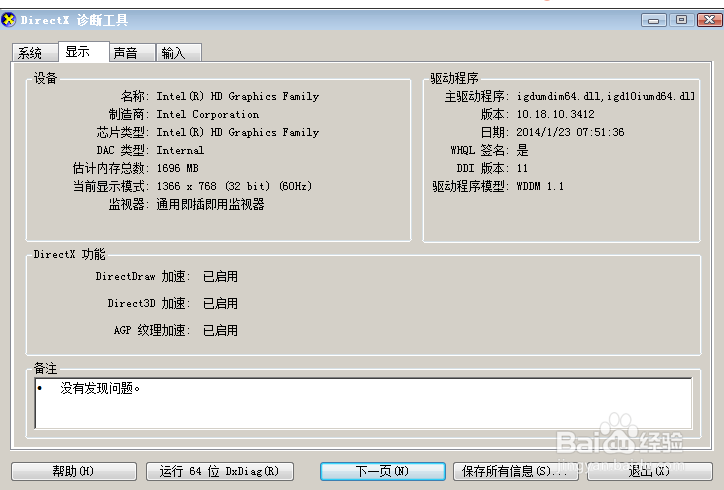
Task: Click monitor value 通用即插即用监视器
Action: click(x=211, y=204)
